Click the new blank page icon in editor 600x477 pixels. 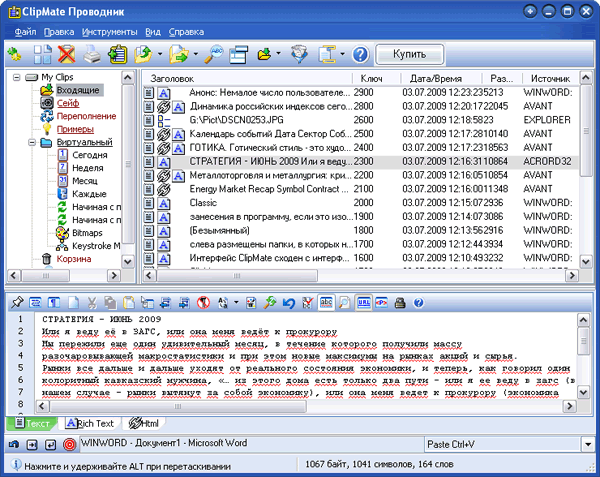73,303
